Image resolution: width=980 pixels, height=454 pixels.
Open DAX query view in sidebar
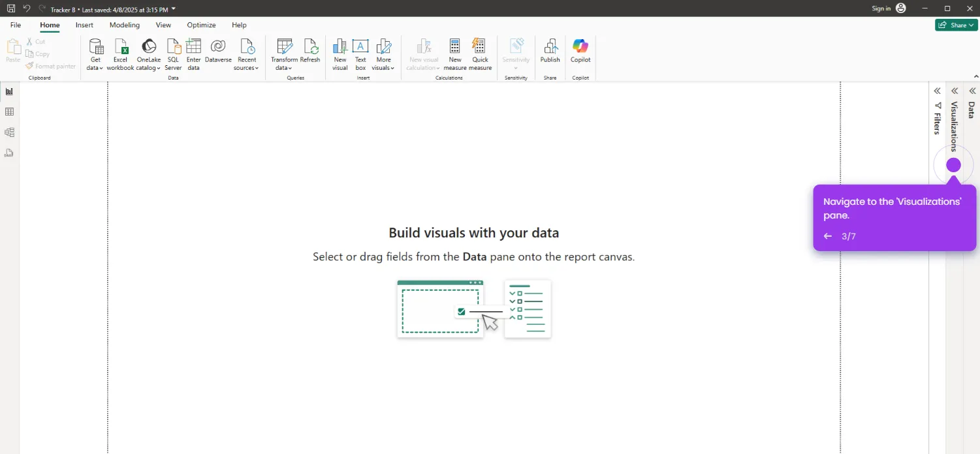click(9, 153)
